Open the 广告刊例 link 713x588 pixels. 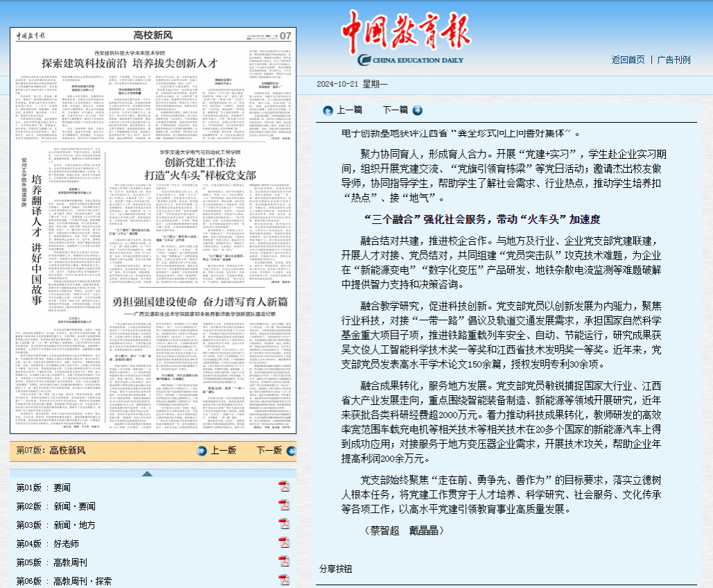point(673,60)
